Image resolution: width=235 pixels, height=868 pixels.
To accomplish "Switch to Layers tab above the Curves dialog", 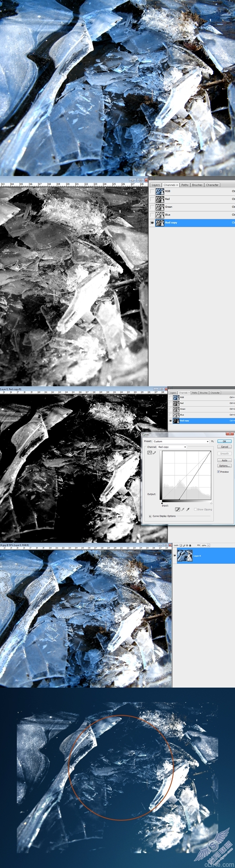I will tap(173, 393).
